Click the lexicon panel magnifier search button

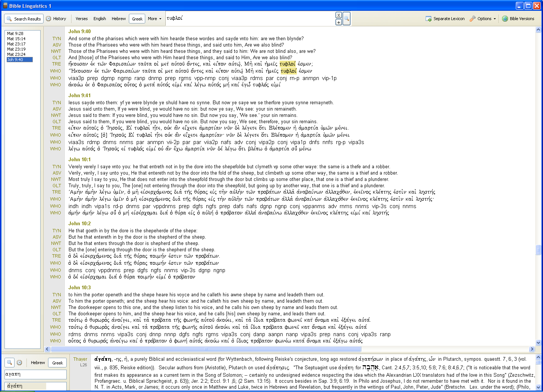tap(10, 363)
